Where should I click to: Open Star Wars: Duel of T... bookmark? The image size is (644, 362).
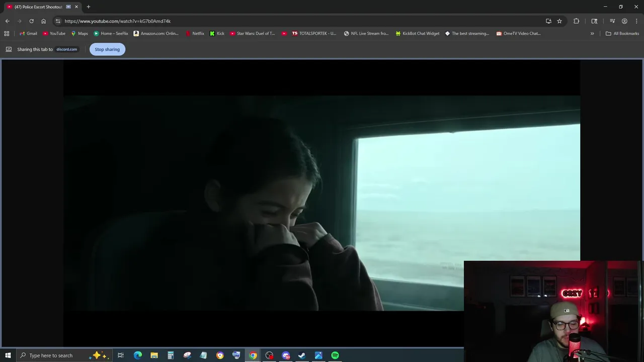(x=252, y=34)
